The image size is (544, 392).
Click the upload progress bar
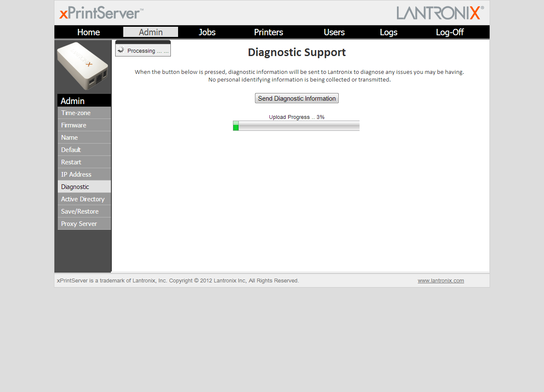pyautogui.click(x=296, y=126)
